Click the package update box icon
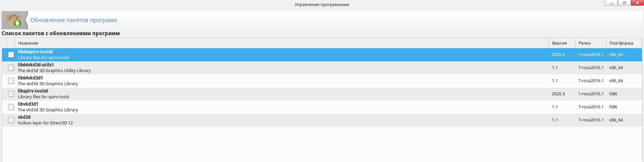 14,20
